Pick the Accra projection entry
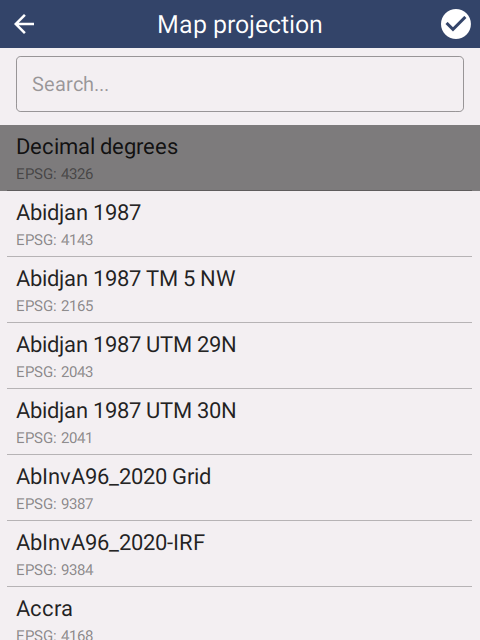Screen dimensions: 480x640 point(240,613)
